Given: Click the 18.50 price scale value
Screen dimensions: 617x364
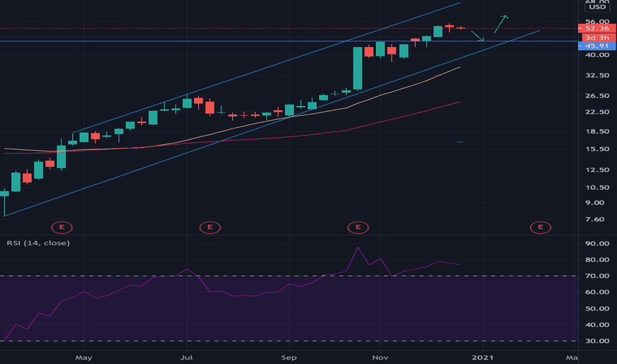Looking at the screenshot, I should (597, 132).
